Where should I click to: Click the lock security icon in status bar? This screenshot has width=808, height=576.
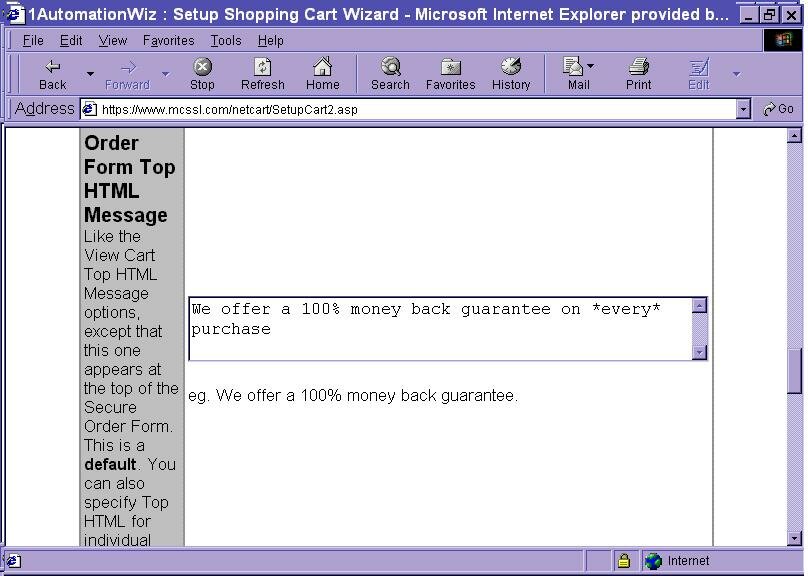coord(623,561)
